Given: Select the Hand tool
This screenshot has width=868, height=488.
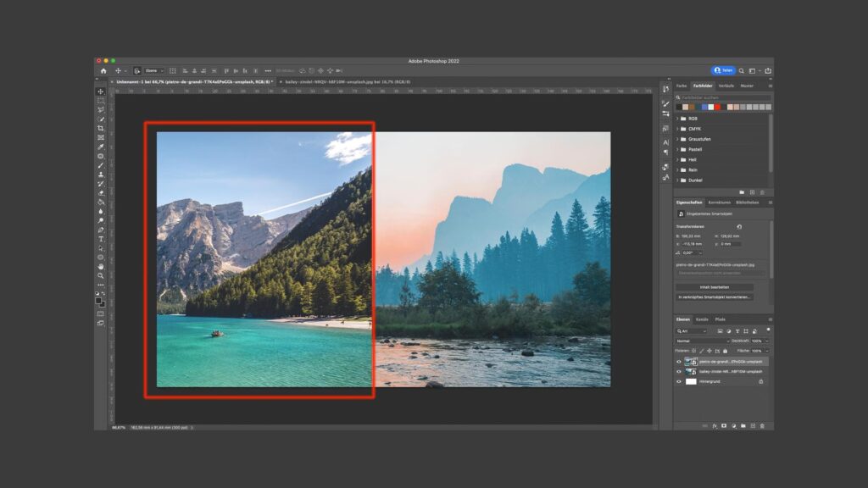Looking at the screenshot, I should (x=101, y=266).
